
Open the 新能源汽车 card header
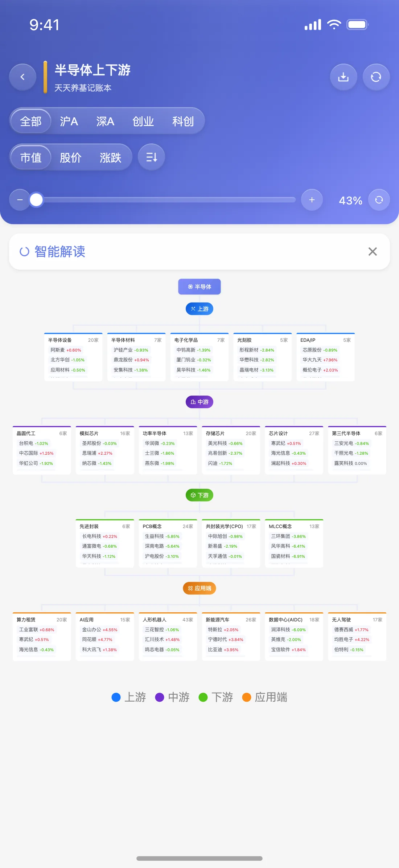pos(231,620)
